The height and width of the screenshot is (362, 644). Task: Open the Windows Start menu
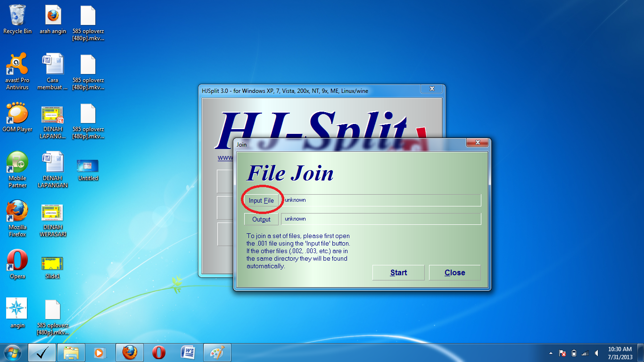pos(13,353)
